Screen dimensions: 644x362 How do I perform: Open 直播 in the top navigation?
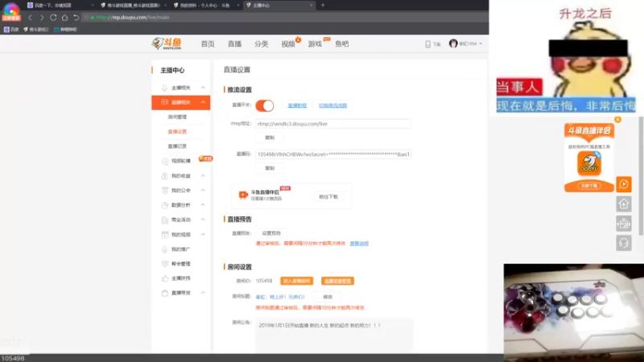tap(234, 44)
